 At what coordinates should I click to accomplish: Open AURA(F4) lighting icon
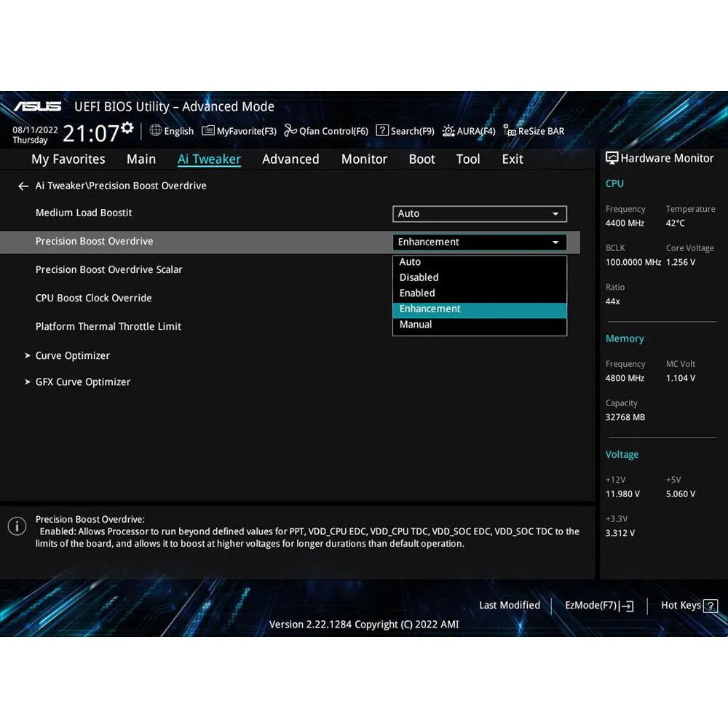tap(448, 131)
